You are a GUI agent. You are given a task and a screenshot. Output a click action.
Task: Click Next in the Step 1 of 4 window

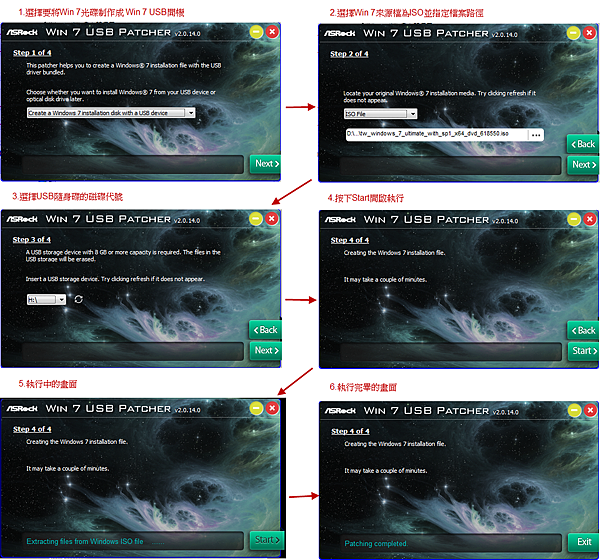point(266,164)
